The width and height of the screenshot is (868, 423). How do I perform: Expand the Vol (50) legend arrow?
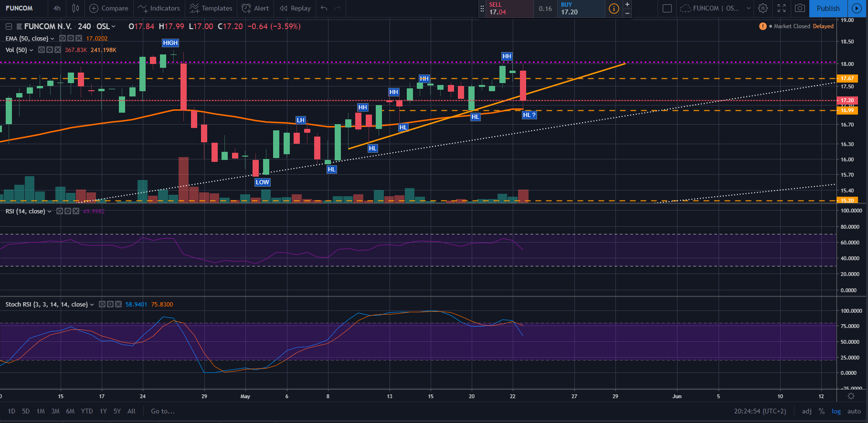coord(32,50)
